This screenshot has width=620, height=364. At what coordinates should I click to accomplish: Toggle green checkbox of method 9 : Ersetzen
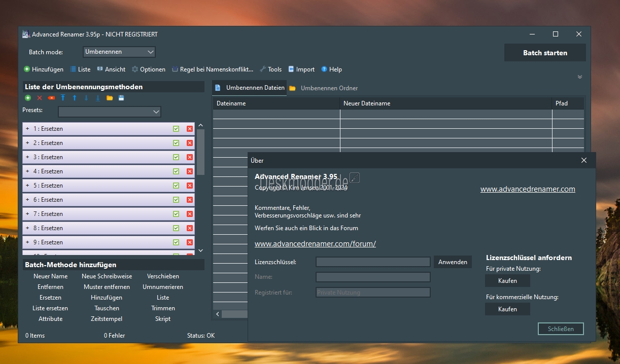176,242
